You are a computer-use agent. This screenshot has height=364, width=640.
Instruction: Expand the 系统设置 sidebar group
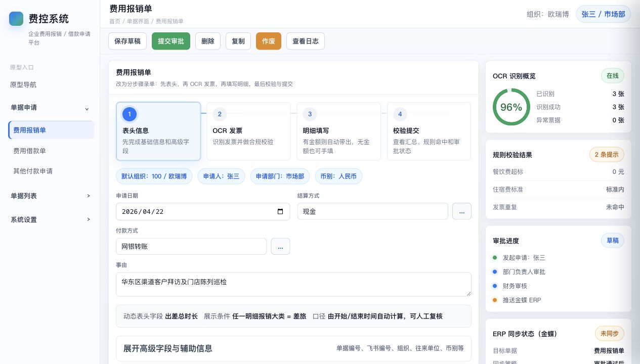[x=50, y=219]
